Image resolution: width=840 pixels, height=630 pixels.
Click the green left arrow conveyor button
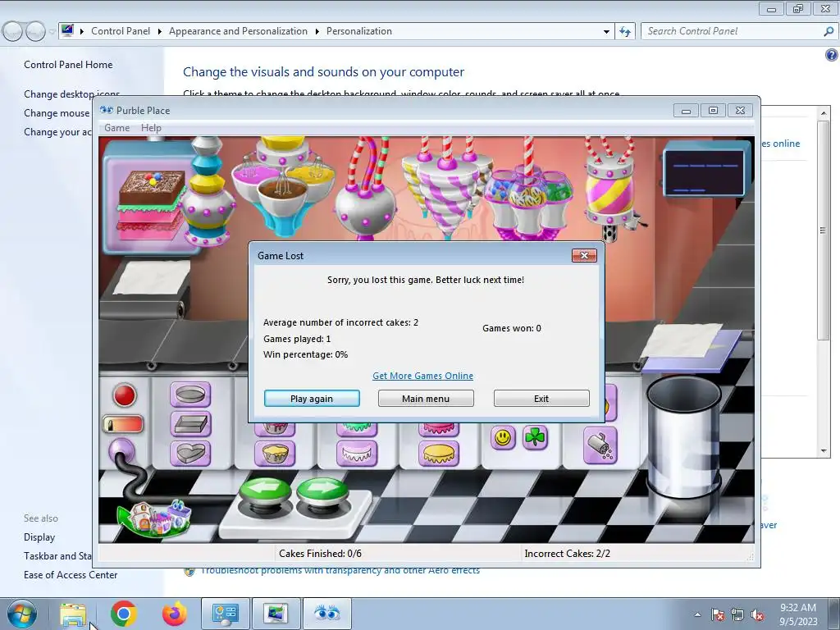265,489
